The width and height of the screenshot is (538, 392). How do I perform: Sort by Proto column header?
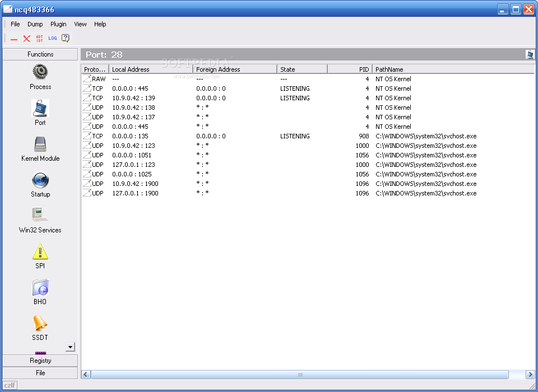click(95, 69)
